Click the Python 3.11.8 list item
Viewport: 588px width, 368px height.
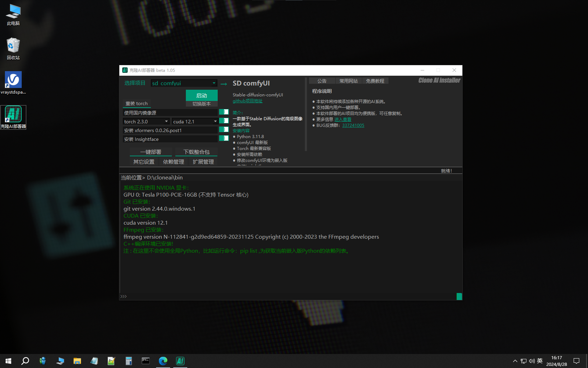250,137
